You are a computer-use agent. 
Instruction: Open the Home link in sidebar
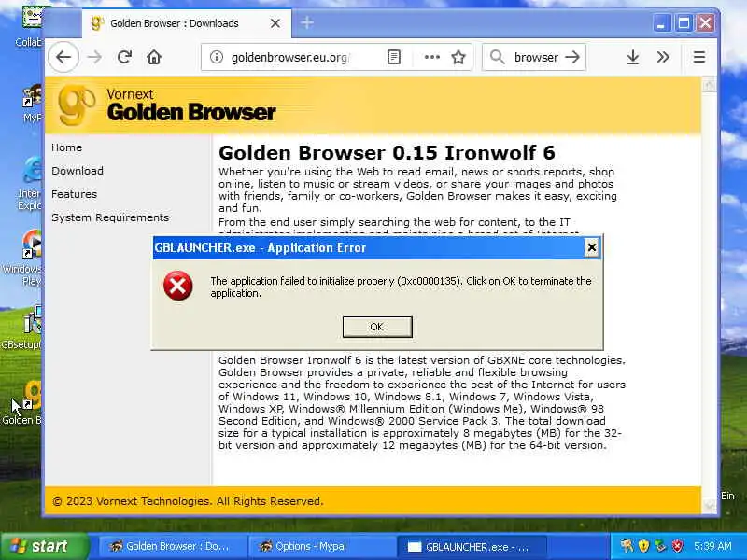point(66,147)
